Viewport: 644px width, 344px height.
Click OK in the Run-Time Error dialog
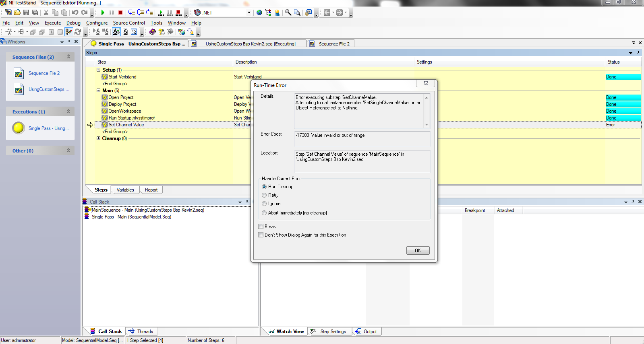pos(418,250)
